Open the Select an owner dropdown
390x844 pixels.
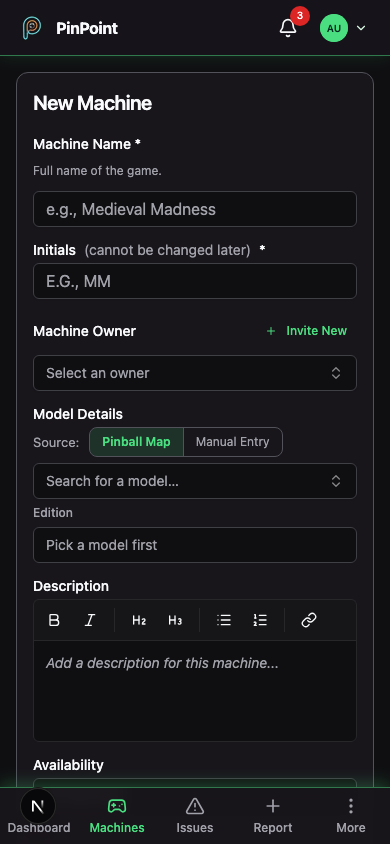point(195,373)
